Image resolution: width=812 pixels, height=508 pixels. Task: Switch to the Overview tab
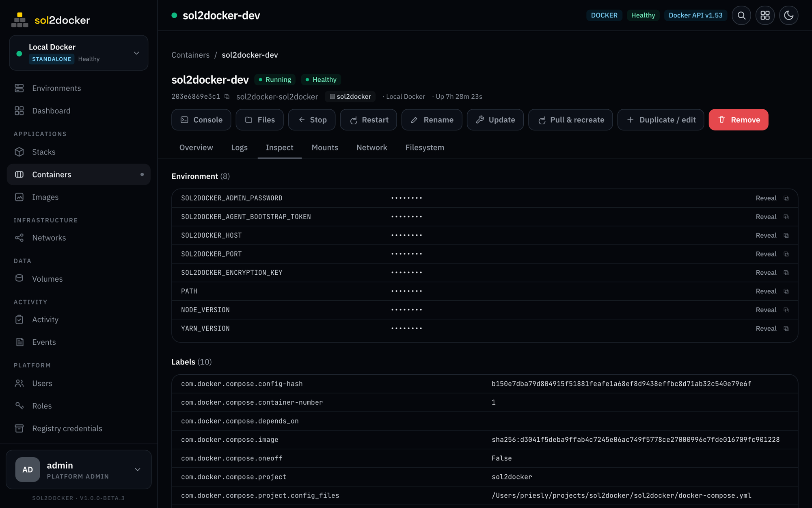tap(196, 148)
